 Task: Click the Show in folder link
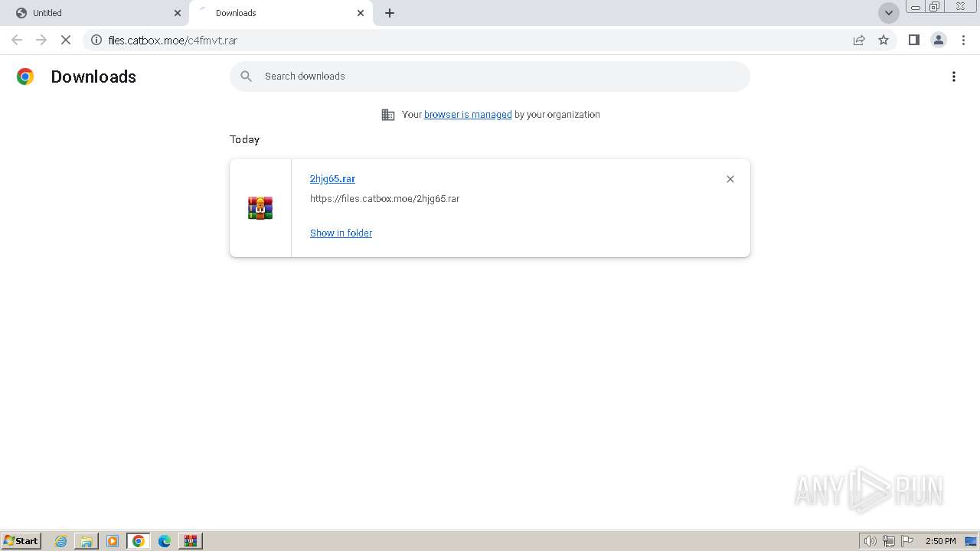coord(341,233)
